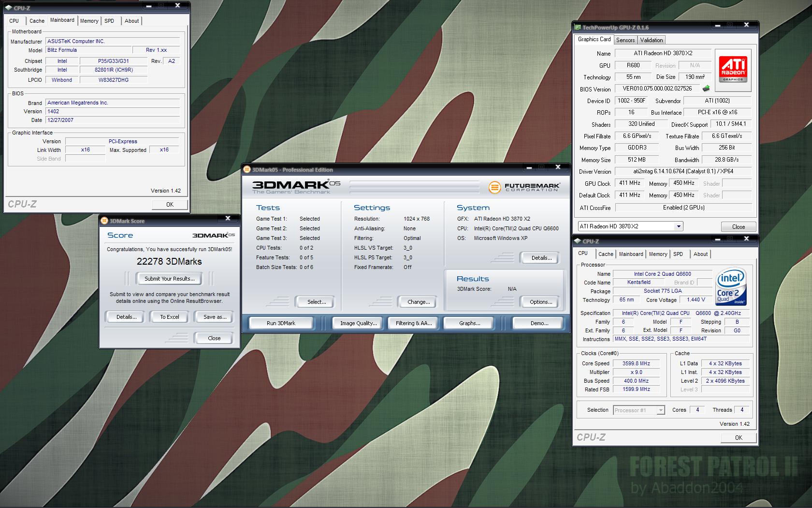Click the BIOS version field in GPU-Z
This screenshot has height=508, width=812.
pos(657,89)
